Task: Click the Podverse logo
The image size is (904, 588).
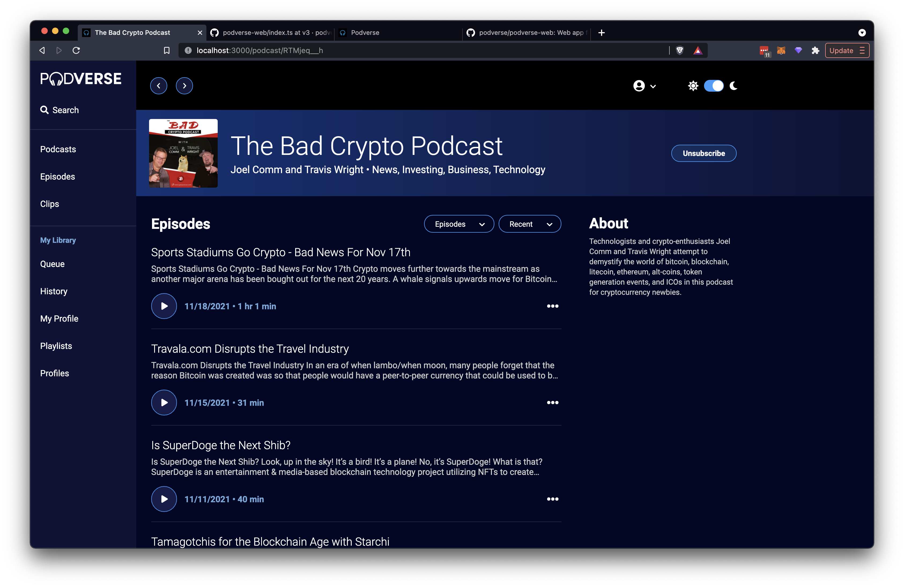Action: tap(80, 79)
